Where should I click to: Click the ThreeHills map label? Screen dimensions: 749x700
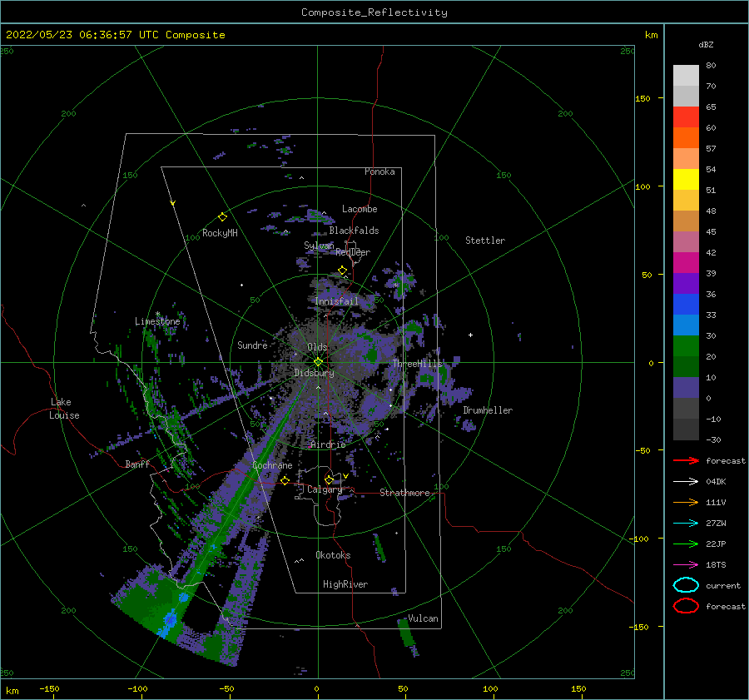[418, 364]
